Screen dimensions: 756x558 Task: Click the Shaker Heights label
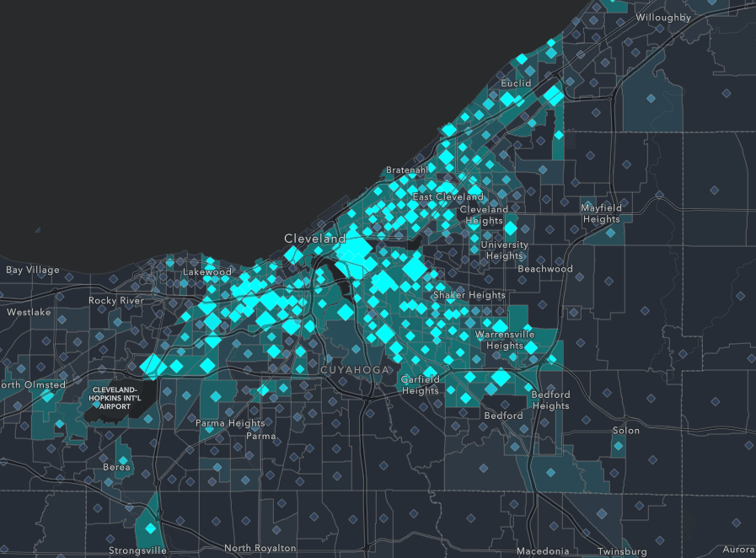[x=469, y=295]
